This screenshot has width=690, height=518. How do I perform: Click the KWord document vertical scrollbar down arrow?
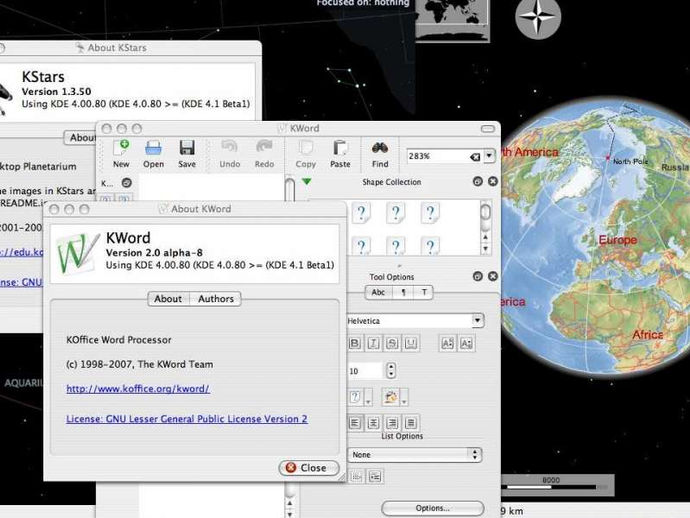[x=290, y=513]
